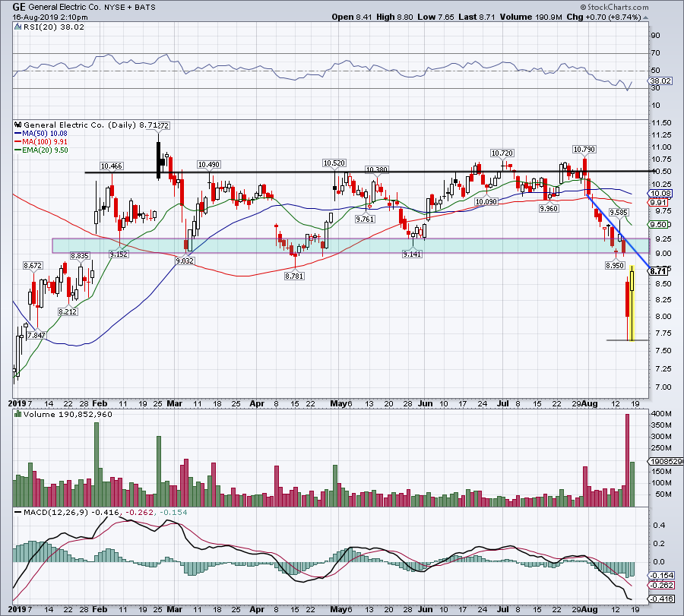Click the 10.520 price annotation
Screen dimensions: 684x616
334,163
